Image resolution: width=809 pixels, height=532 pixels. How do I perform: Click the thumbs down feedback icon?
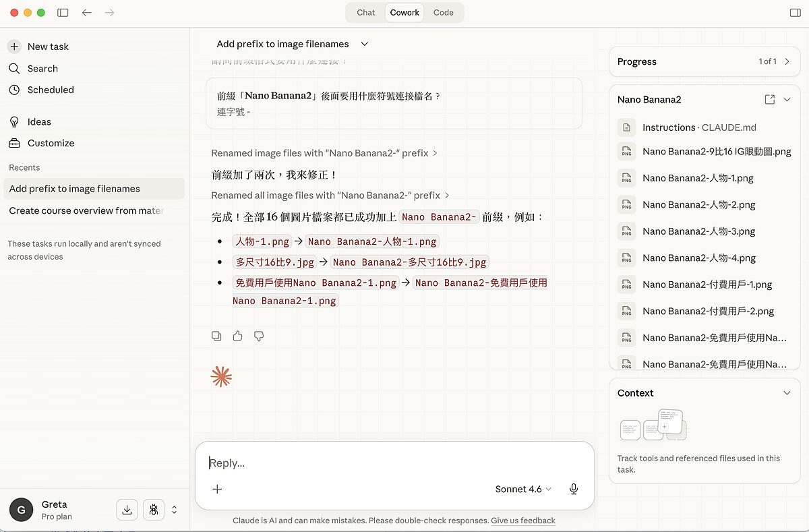tap(259, 336)
